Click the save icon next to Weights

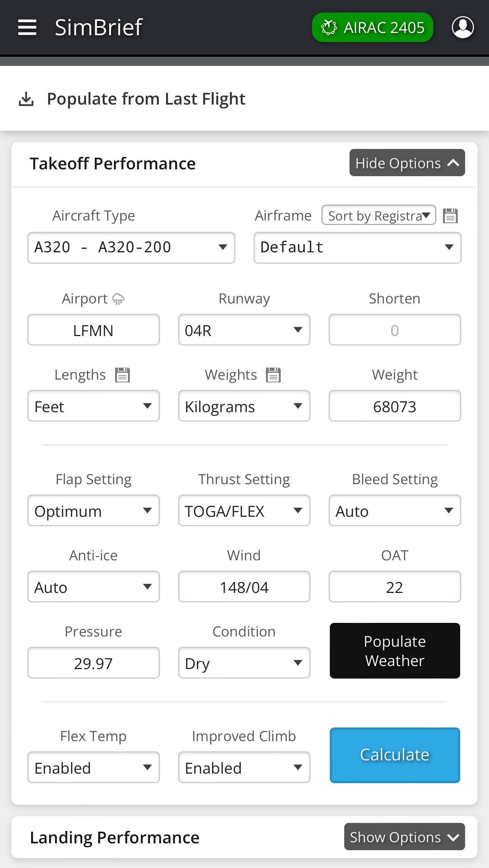click(273, 375)
